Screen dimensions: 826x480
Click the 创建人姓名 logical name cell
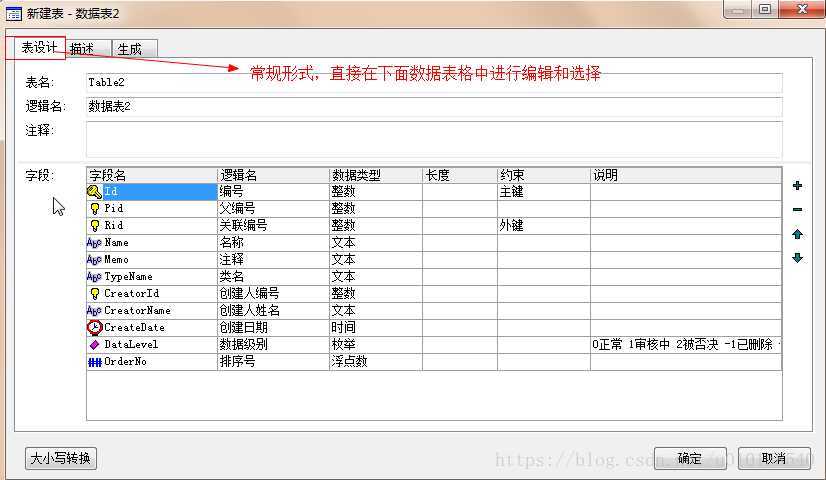pyautogui.click(x=273, y=311)
